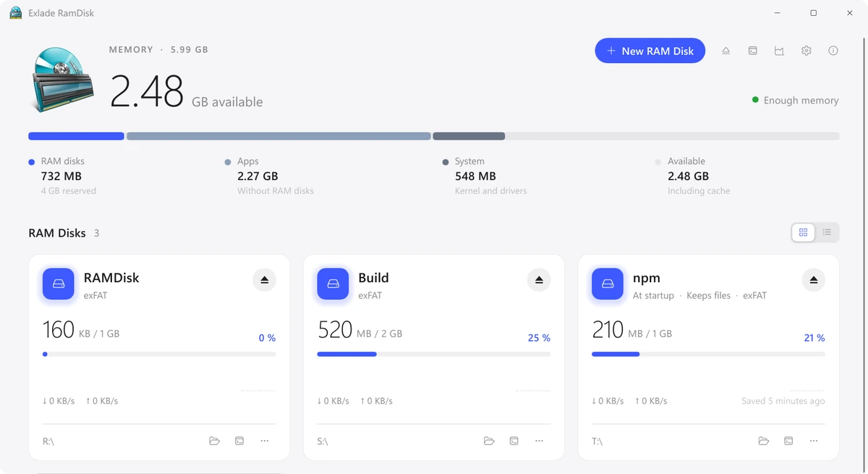Switch to grid view of RAM disks

pyautogui.click(x=803, y=232)
